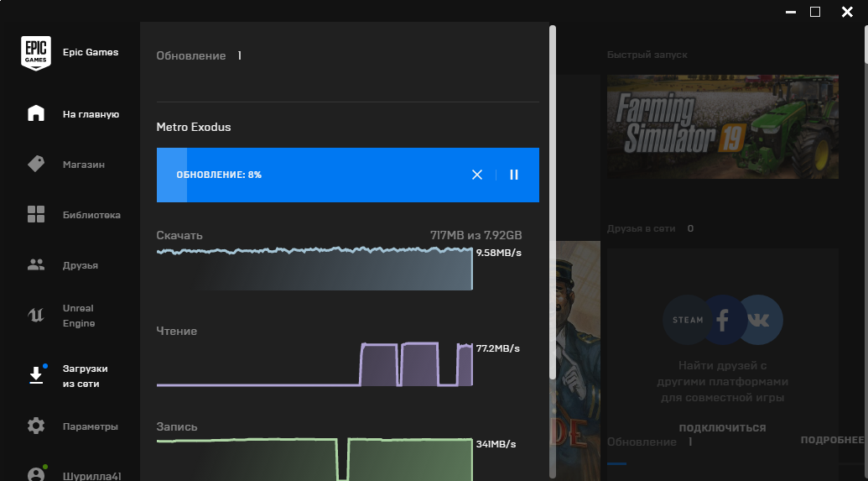Click the Metro Exodus update progress bar

[348, 175]
